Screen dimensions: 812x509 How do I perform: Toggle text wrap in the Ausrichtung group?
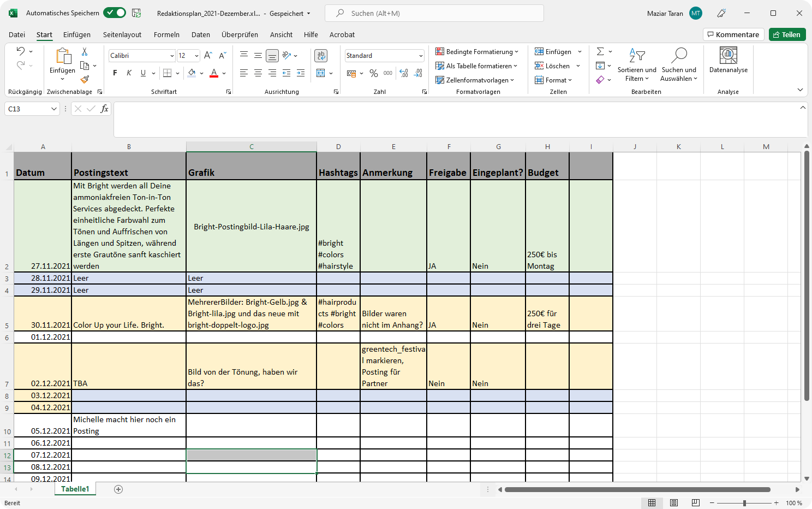coord(321,55)
